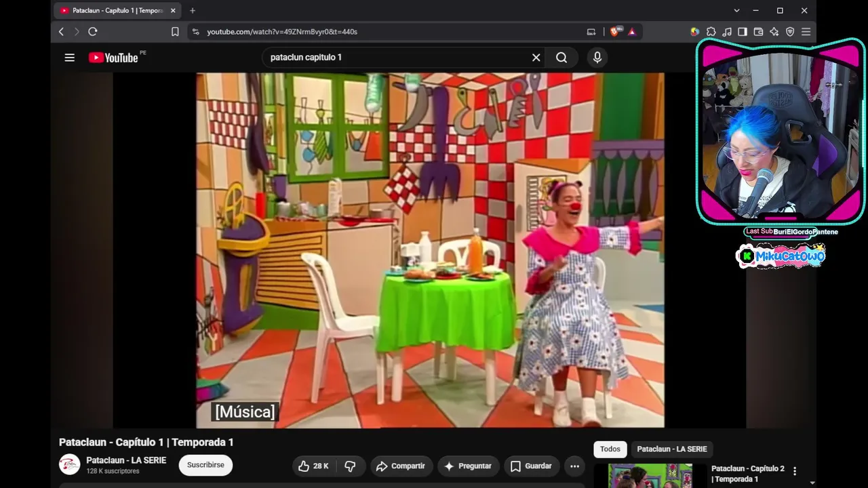Select the Pataclaun - LA SERIE filter chip
Viewport: 868px width, 488px height.
[672, 449]
